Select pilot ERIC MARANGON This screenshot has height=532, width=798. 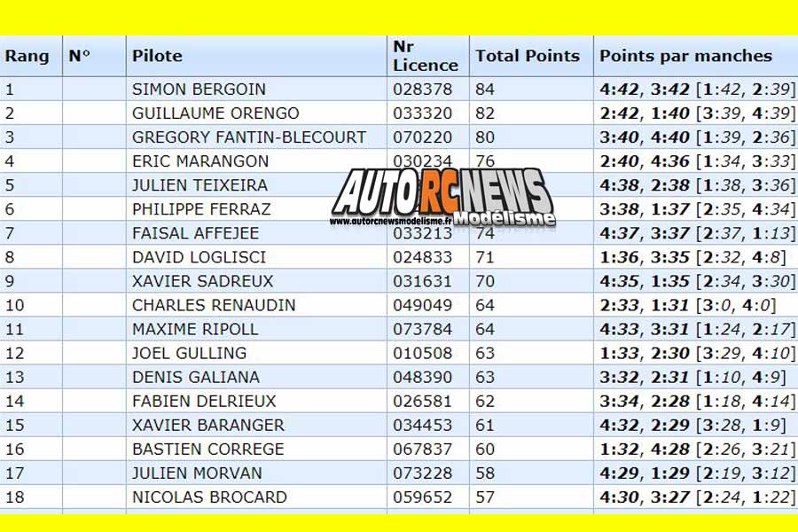pos(200,160)
